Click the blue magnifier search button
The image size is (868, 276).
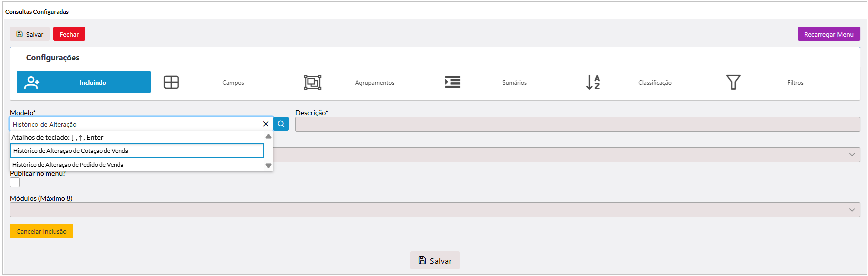[281, 124]
